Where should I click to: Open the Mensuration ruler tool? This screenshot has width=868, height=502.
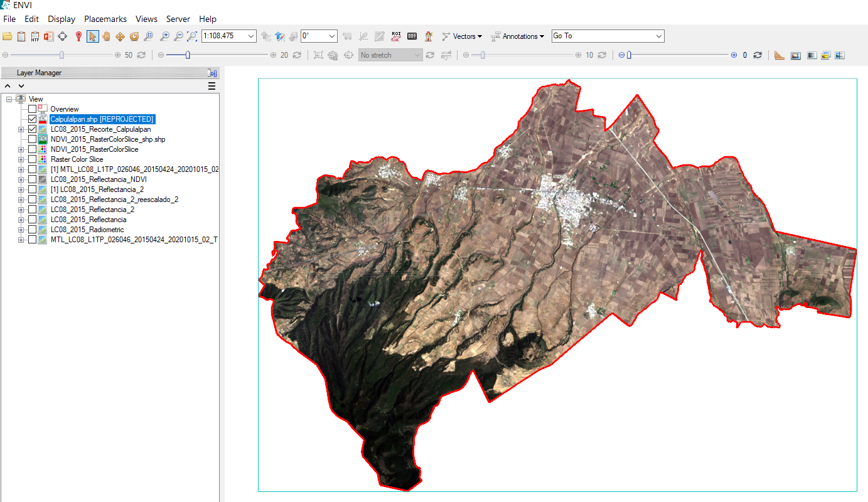(779, 55)
